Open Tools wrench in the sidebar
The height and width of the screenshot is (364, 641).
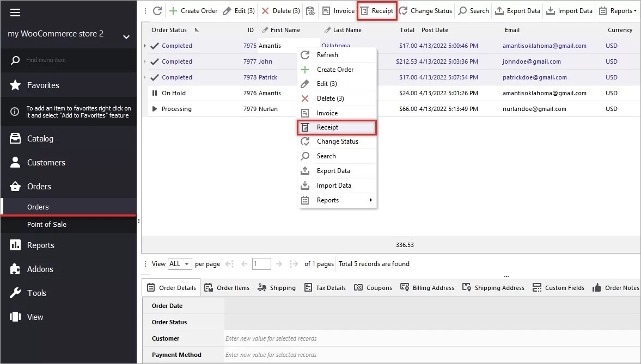tap(16, 293)
